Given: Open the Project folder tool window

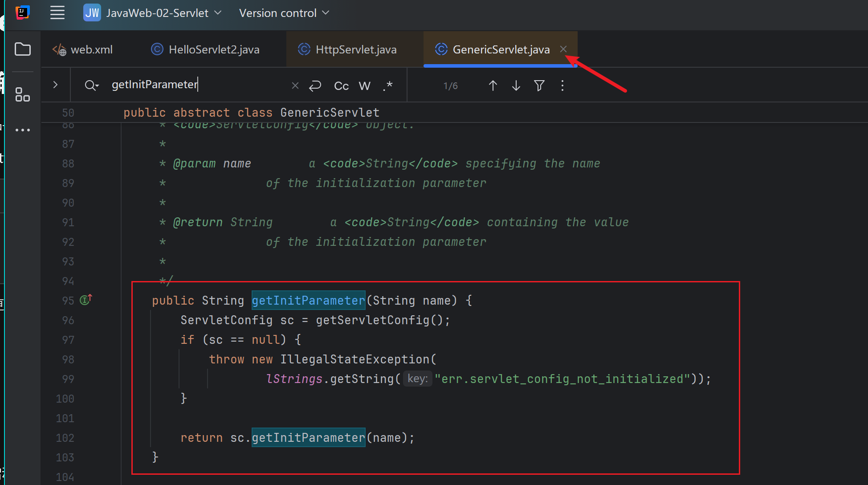Looking at the screenshot, I should (x=23, y=49).
